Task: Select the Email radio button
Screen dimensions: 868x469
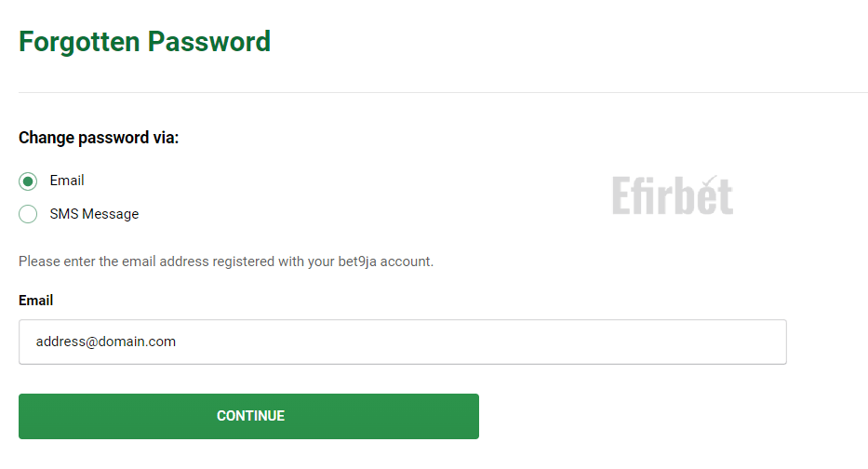Action: (28, 181)
